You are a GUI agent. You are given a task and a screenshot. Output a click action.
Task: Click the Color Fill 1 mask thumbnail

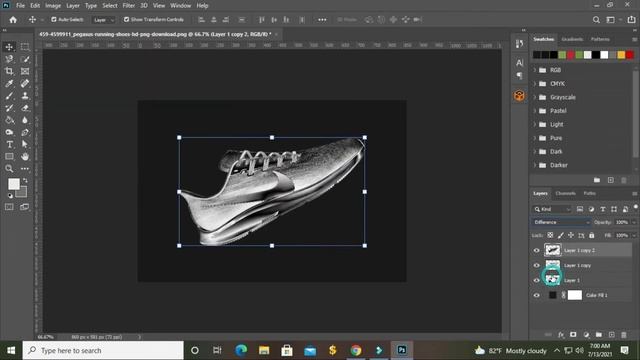pos(575,295)
